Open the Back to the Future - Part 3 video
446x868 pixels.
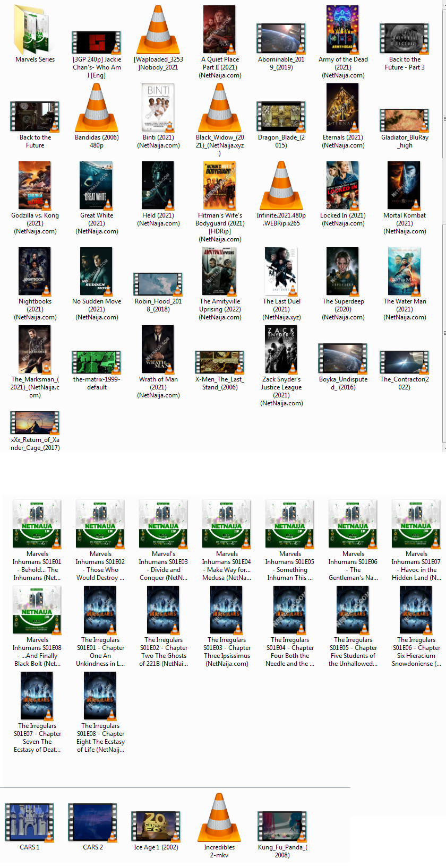coord(405,38)
